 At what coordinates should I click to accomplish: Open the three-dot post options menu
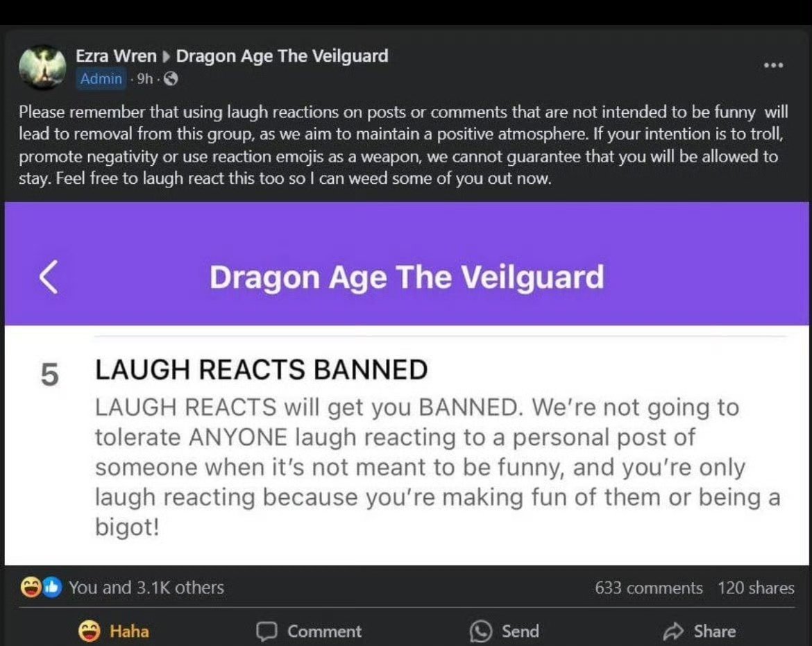(x=773, y=65)
